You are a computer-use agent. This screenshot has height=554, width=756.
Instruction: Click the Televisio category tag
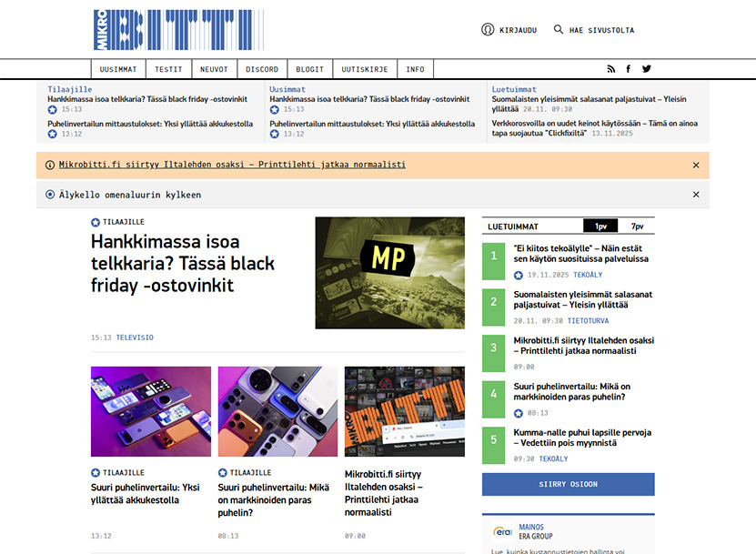[x=135, y=337]
